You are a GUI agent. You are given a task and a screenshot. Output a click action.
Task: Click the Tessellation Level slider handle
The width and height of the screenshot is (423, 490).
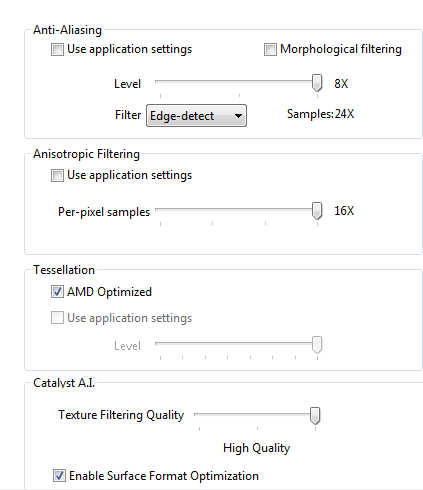point(317,344)
